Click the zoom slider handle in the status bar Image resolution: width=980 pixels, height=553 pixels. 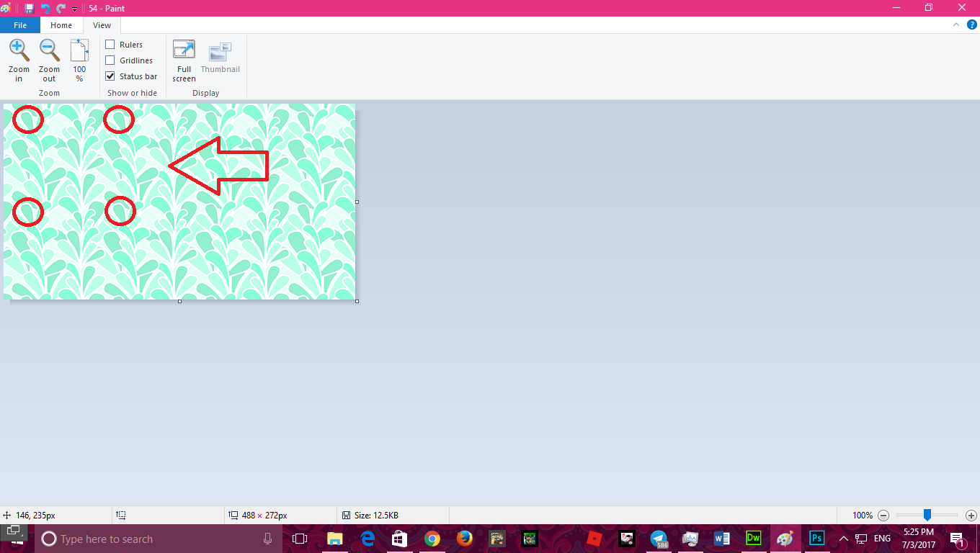pyautogui.click(x=927, y=515)
